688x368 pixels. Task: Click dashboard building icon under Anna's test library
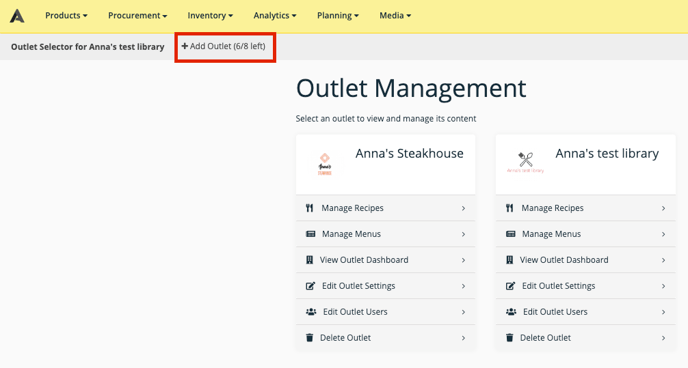pos(509,260)
